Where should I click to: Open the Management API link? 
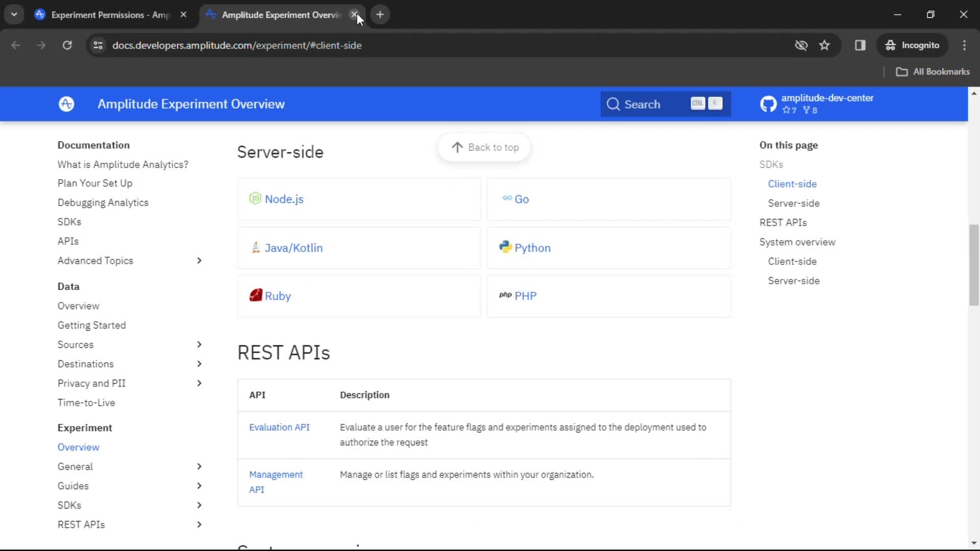[276, 482]
